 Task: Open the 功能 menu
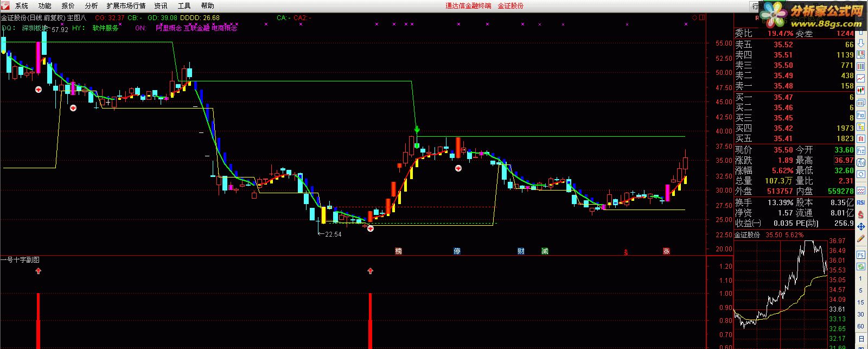[x=45, y=5]
